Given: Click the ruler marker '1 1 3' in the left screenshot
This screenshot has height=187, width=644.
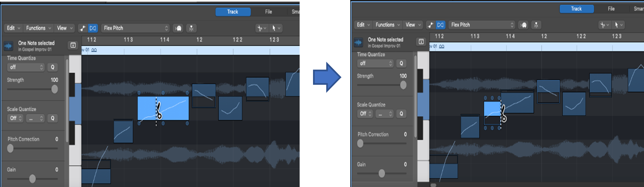Looking at the screenshot, I should tap(128, 40).
